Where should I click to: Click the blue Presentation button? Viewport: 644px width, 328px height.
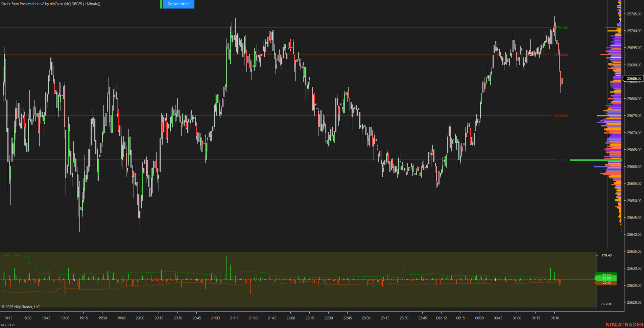coord(178,4)
